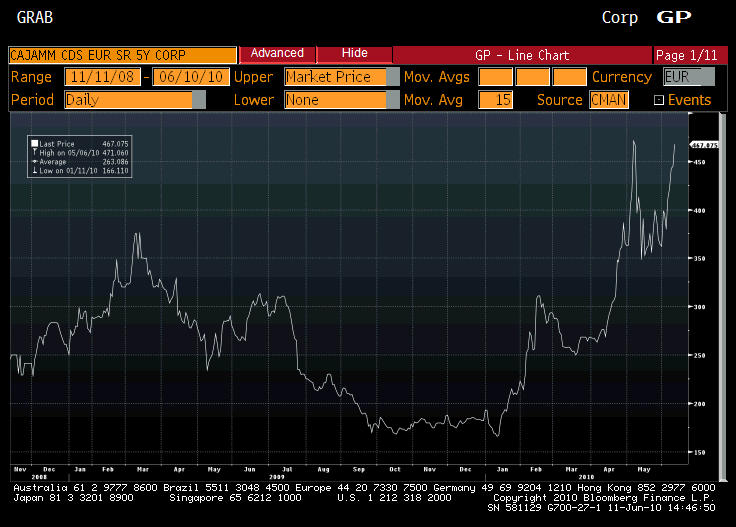Click the Last Price legend marker

point(34,144)
